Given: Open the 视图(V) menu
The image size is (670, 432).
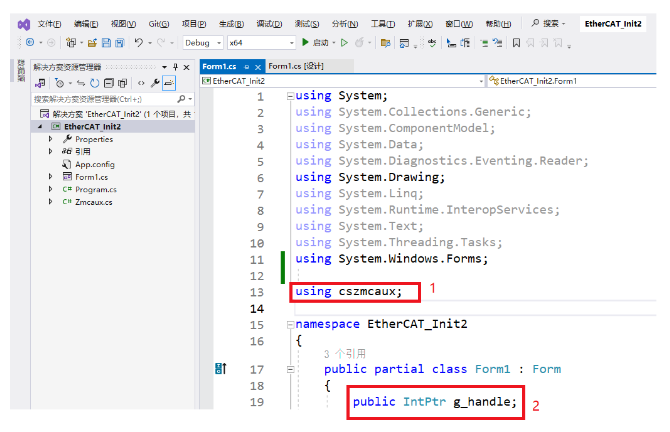Looking at the screenshot, I should pyautogui.click(x=123, y=24).
